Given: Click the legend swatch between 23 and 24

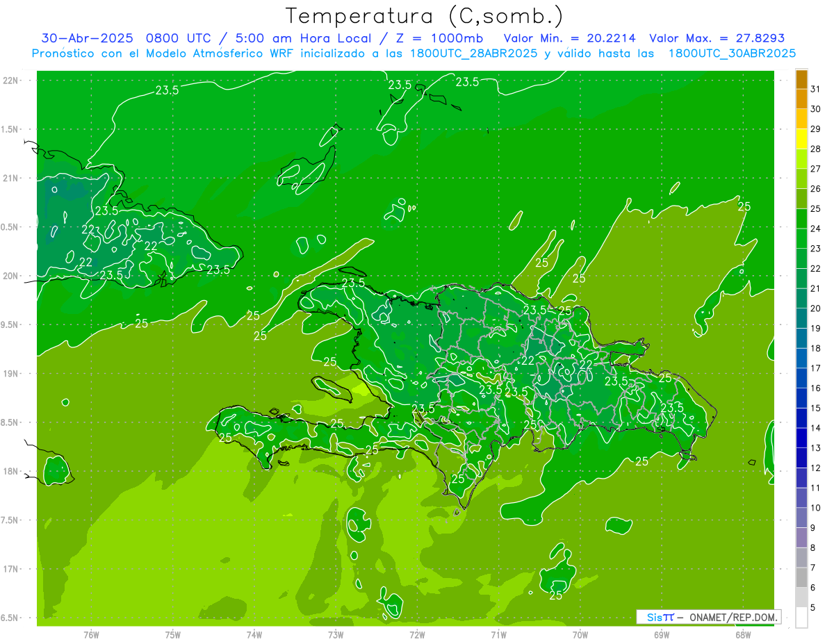Looking at the screenshot, I should click(801, 238).
